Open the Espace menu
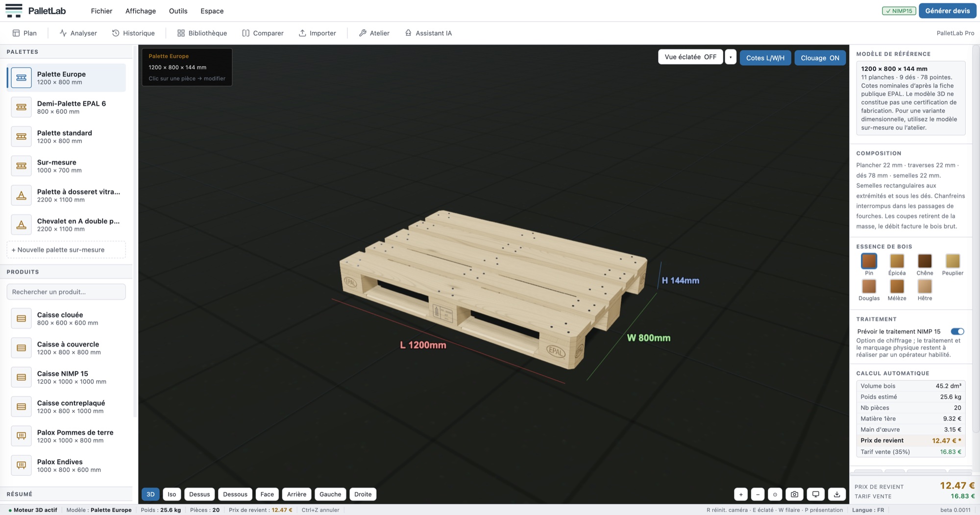This screenshot has height=515, width=980. point(212,11)
